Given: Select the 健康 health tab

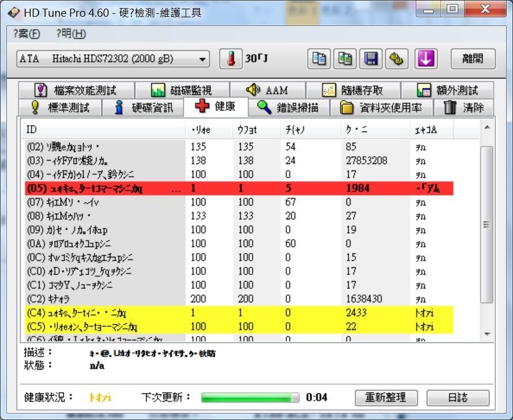Looking at the screenshot, I should click(x=215, y=107).
